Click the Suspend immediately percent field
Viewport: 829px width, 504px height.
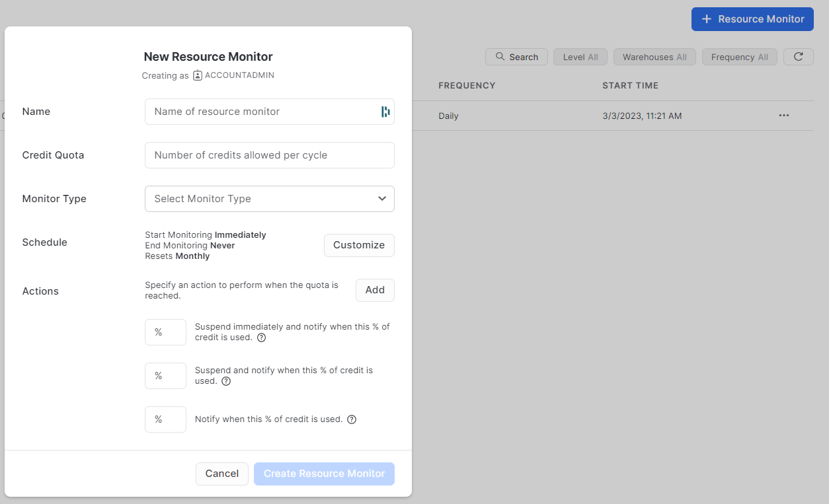coord(165,332)
